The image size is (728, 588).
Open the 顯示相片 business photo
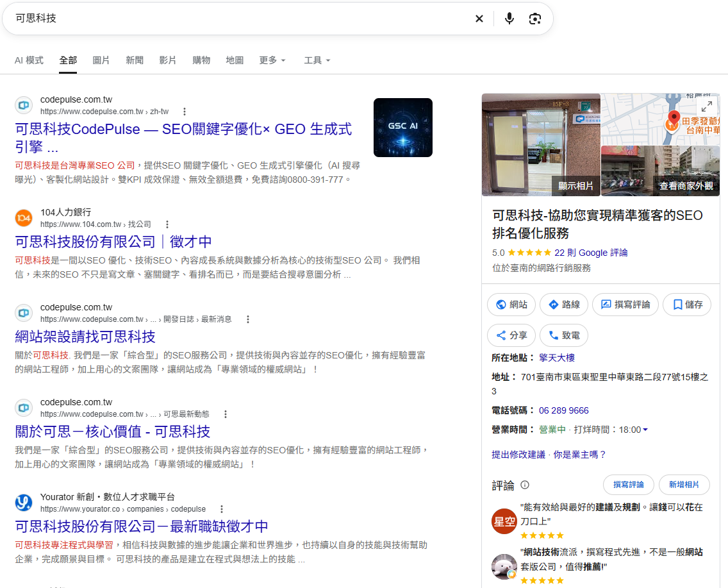tap(541, 144)
